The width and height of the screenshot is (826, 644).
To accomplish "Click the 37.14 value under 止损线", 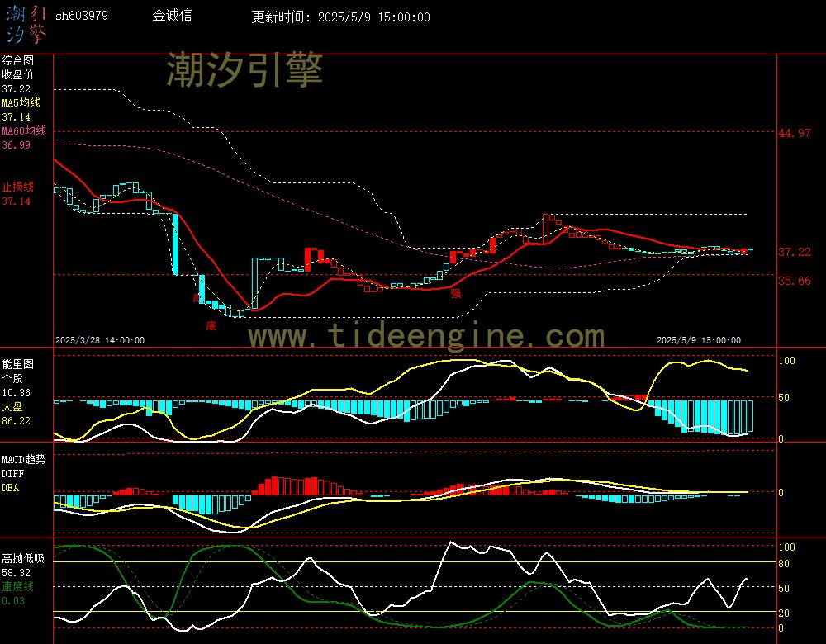I will [17, 201].
